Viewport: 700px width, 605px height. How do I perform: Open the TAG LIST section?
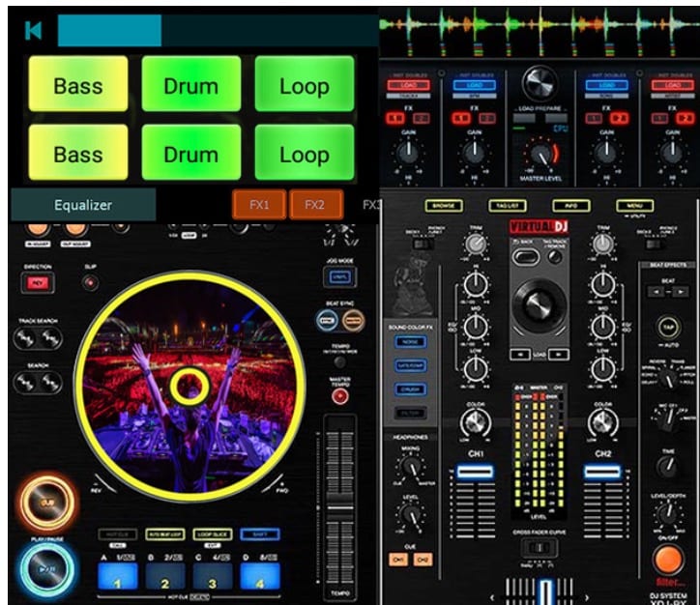508,206
